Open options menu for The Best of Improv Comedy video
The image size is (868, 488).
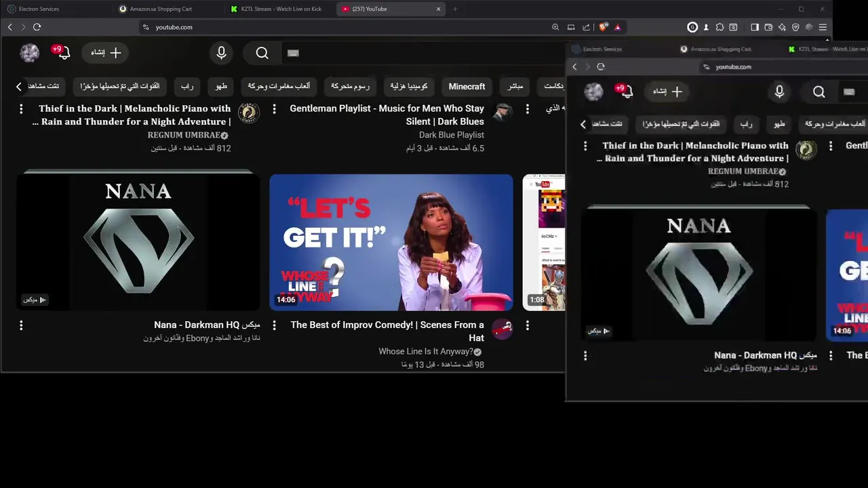click(x=274, y=325)
